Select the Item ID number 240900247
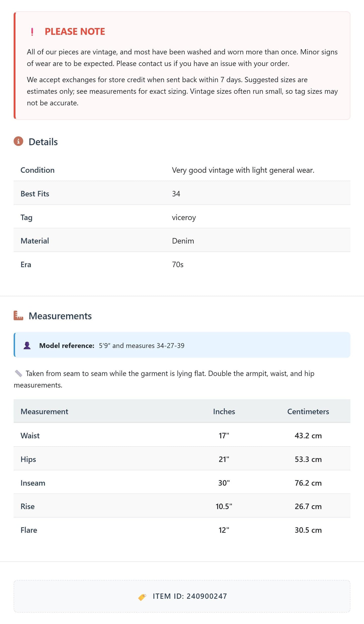The image size is (364, 624). click(207, 596)
